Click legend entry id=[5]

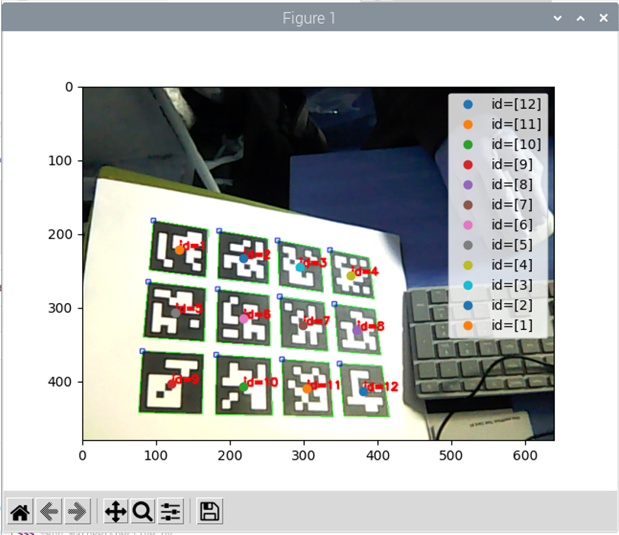pyautogui.click(x=498, y=245)
